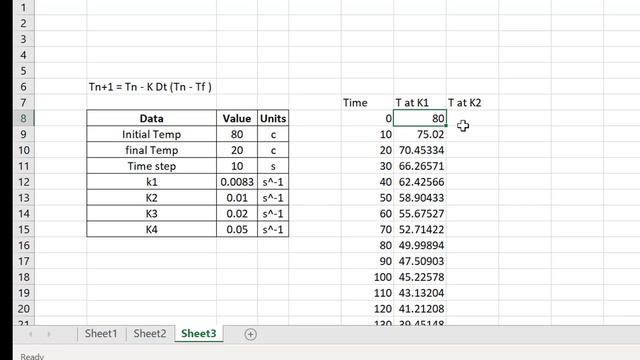Select the Time value 0 cell
The width and height of the screenshot is (640, 360).
coord(367,118)
